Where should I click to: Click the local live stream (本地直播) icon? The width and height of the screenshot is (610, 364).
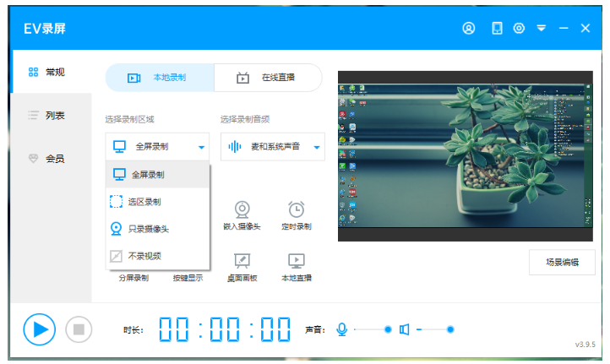(x=296, y=260)
